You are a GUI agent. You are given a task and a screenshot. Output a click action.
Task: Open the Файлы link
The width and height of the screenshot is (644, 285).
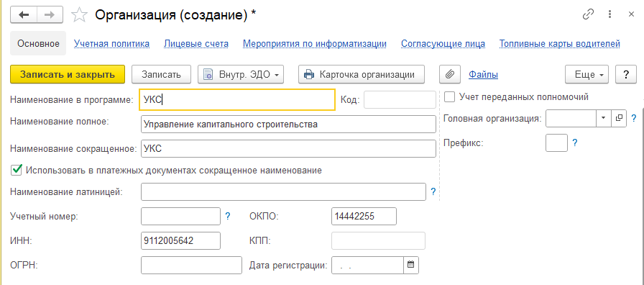[x=484, y=74]
